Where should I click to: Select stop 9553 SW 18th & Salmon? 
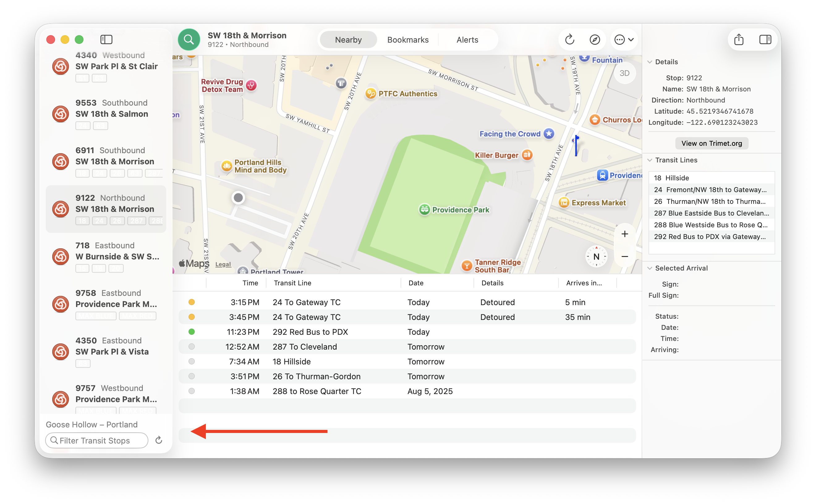coord(106,114)
